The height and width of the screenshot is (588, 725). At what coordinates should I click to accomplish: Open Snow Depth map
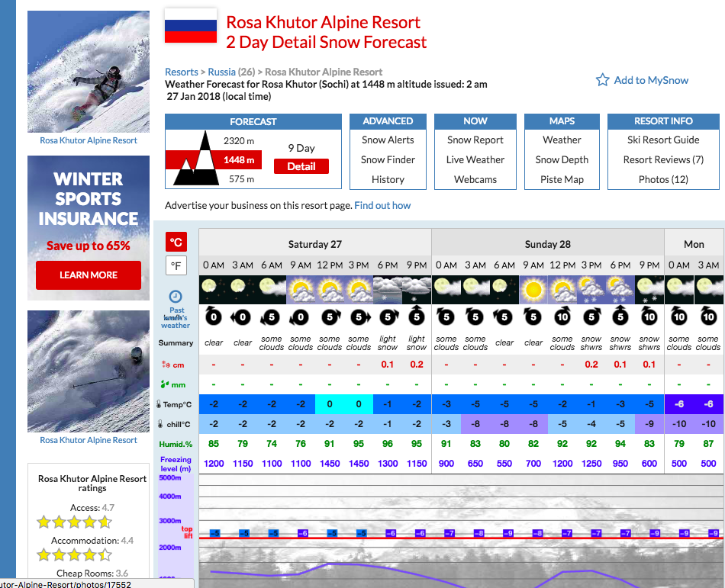[x=562, y=160]
